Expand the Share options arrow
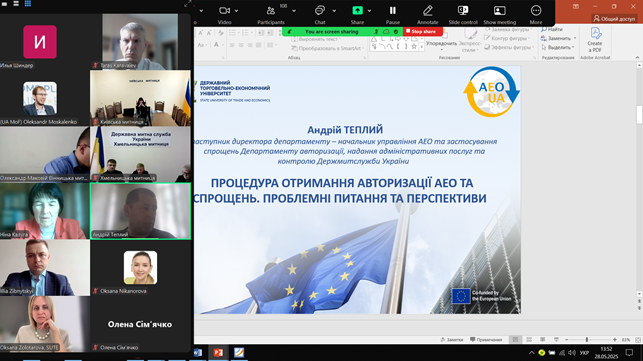 [369, 11]
